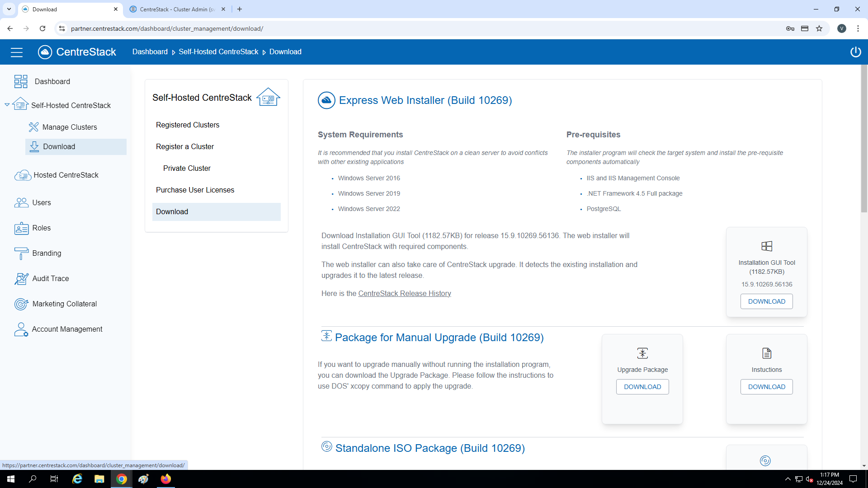Click the 'Express Web Installer (Build 10269)' heading

point(425,100)
